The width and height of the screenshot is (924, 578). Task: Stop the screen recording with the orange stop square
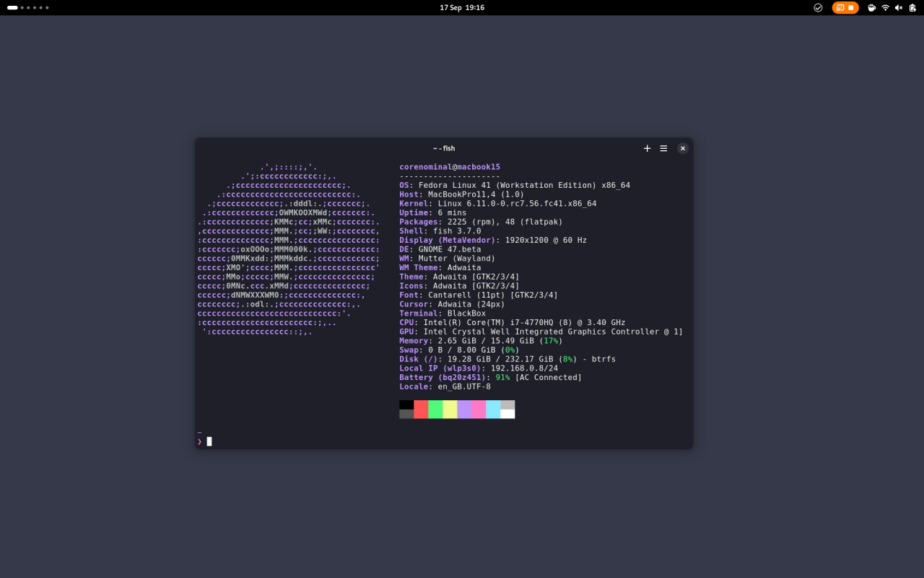coord(851,7)
